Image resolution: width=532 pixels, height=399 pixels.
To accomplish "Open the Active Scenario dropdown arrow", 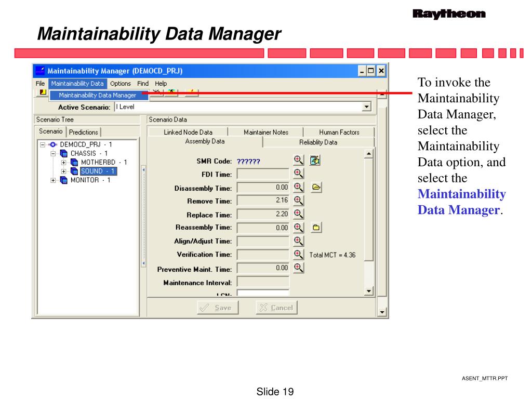I will tap(366, 107).
